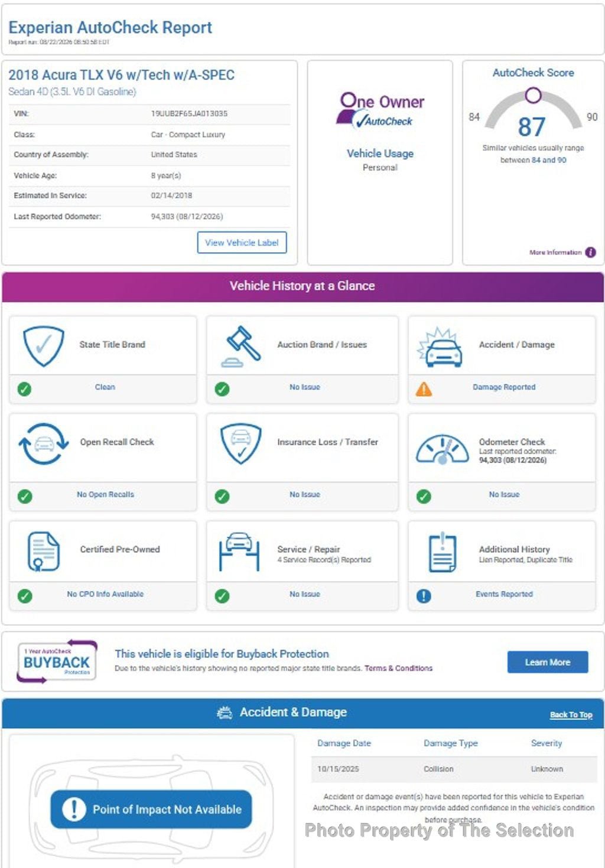Click exclamation icon in Point of Impact banner
Viewport: 605px width, 868px height.
pos(74,809)
